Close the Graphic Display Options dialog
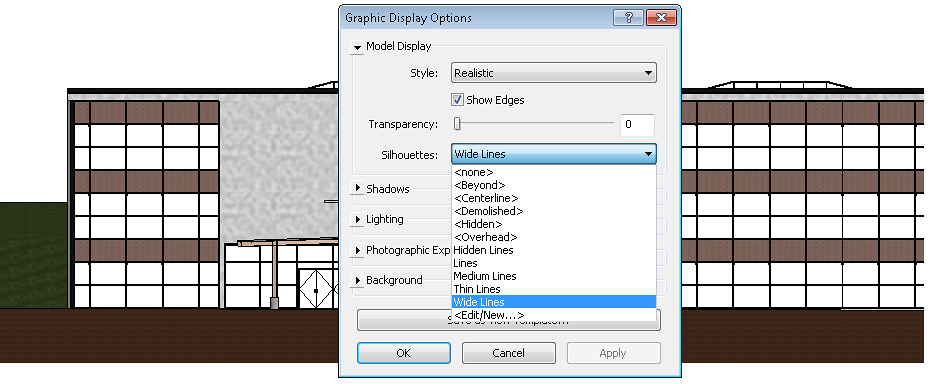 point(661,18)
